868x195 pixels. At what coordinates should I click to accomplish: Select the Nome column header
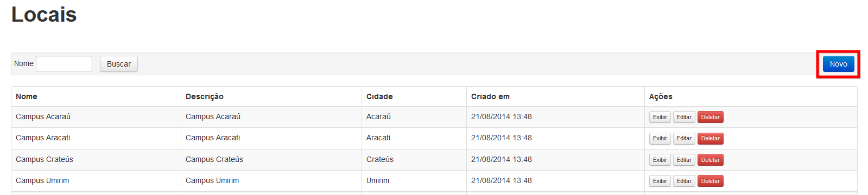tap(27, 96)
